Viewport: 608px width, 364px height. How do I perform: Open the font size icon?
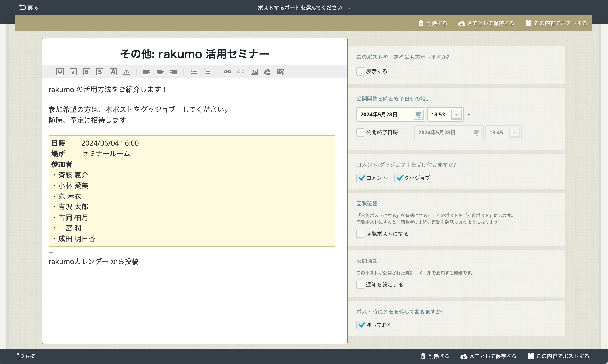coord(126,72)
